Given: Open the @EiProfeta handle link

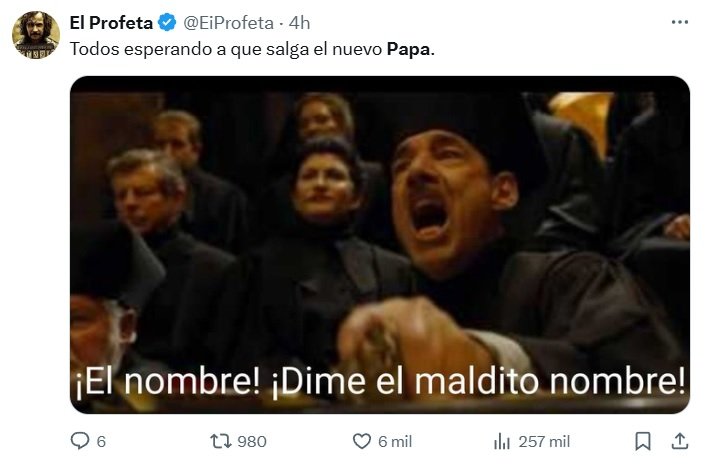Looking at the screenshot, I should [x=228, y=23].
